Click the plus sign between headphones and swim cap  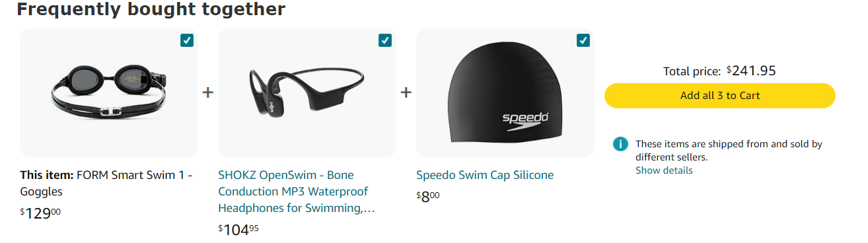coord(406,92)
